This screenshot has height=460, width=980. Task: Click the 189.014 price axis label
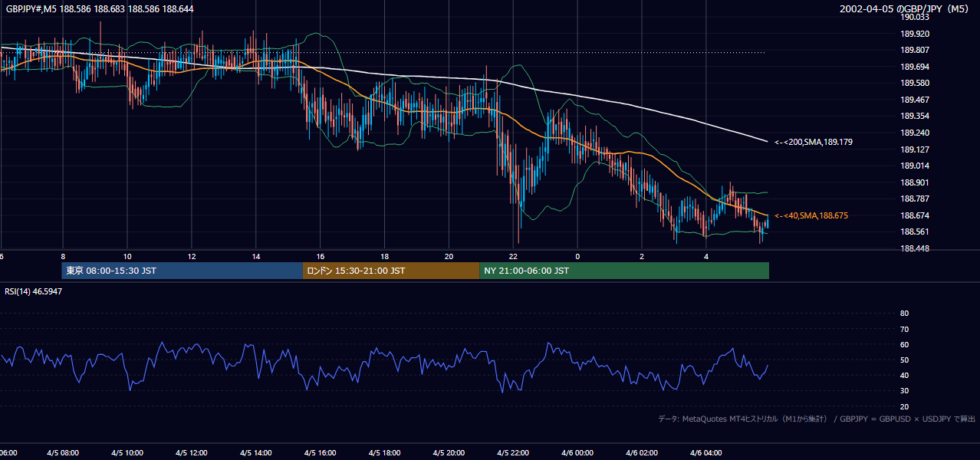[914, 166]
